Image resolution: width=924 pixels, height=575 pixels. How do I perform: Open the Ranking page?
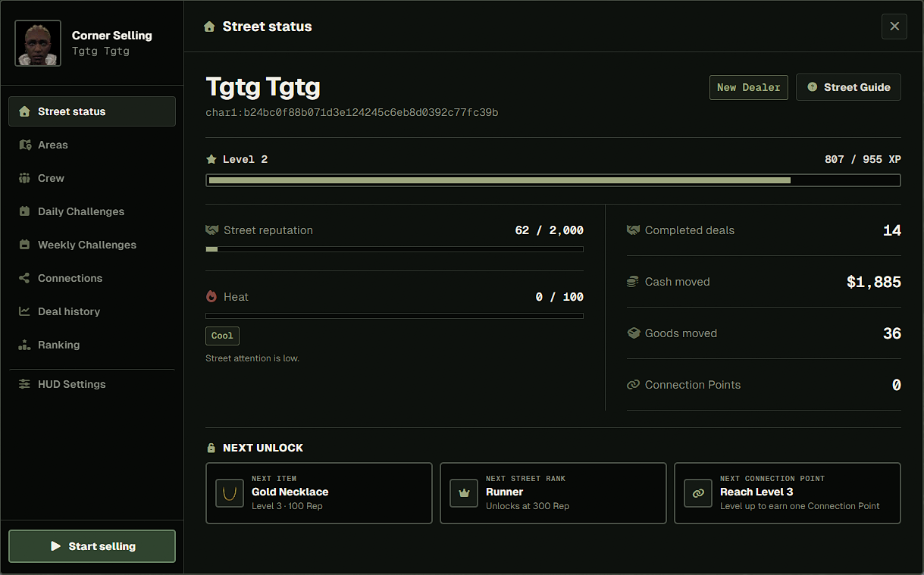coord(92,345)
